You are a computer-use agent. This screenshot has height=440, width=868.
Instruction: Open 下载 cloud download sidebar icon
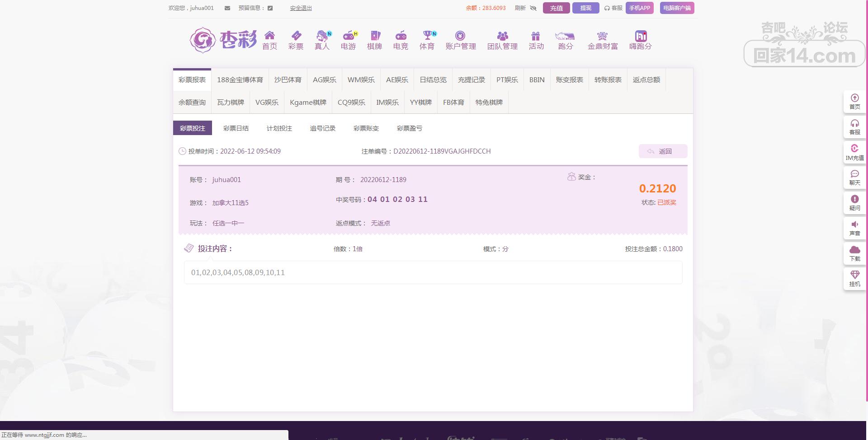[x=854, y=253]
